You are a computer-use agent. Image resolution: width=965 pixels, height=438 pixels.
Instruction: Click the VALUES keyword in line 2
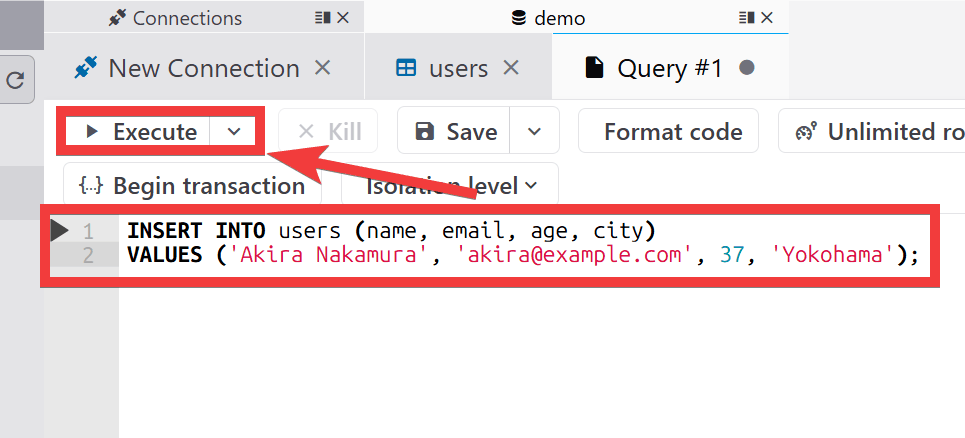pos(165,253)
